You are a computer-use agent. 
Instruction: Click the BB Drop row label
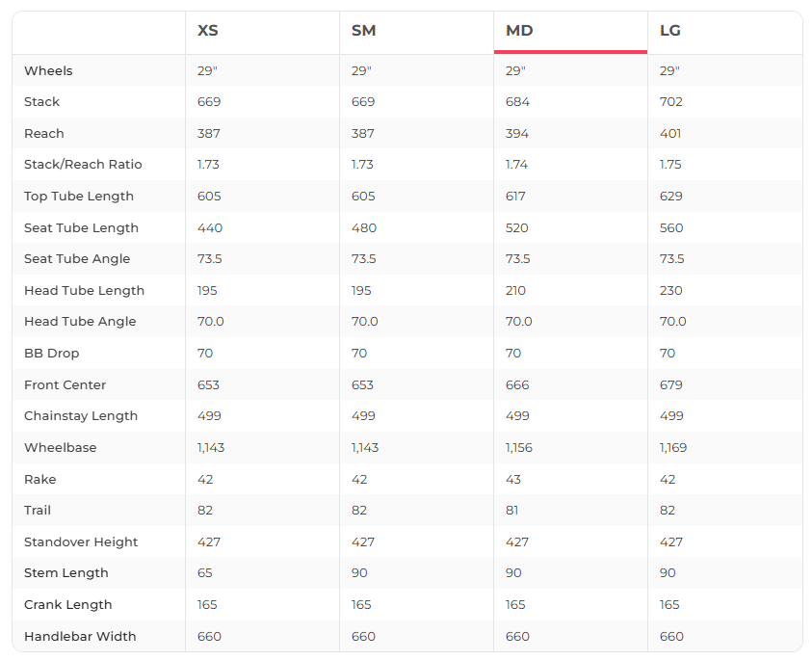click(52, 354)
